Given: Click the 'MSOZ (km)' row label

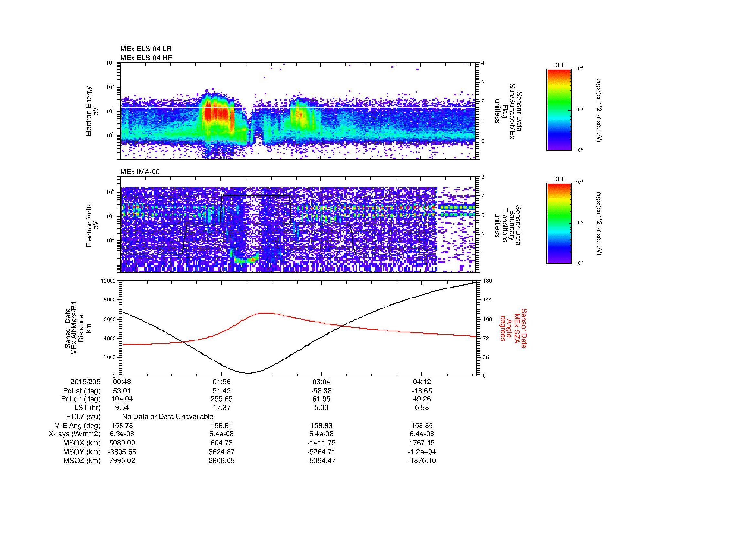Looking at the screenshot, I should [x=82, y=461].
